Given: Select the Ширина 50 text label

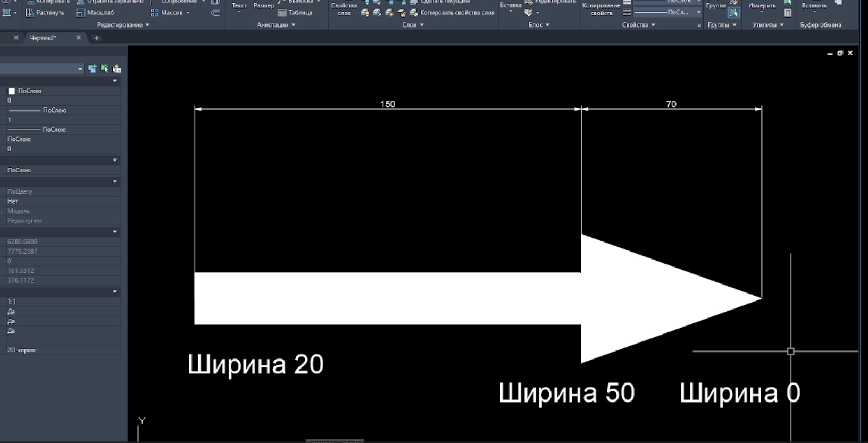Looking at the screenshot, I should (x=566, y=393).
